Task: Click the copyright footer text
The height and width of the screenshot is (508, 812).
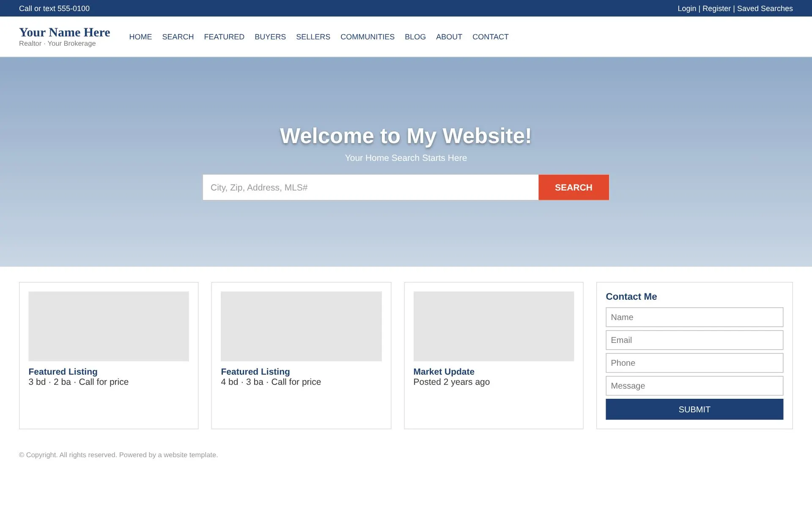Action: (118, 455)
